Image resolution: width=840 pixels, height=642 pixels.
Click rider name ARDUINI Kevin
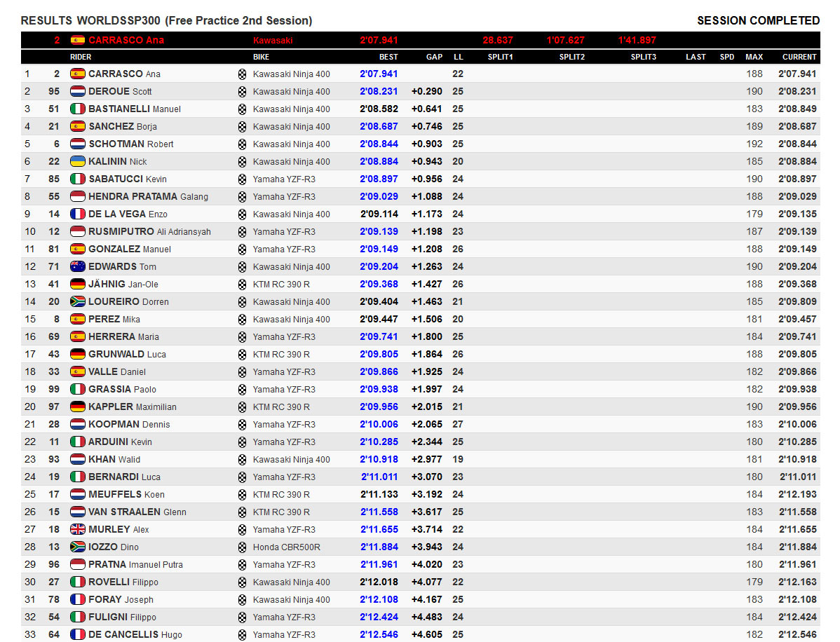(x=120, y=442)
